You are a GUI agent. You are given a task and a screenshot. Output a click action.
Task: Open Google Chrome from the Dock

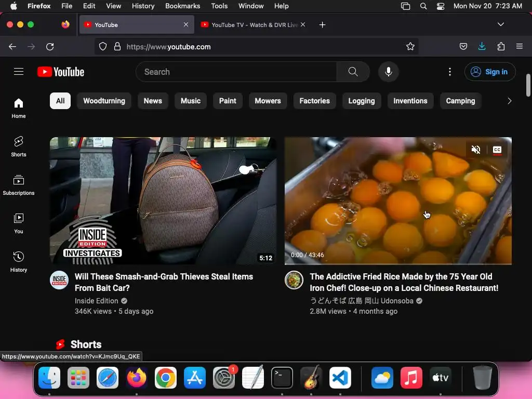pyautogui.click(x=166, y=377)
